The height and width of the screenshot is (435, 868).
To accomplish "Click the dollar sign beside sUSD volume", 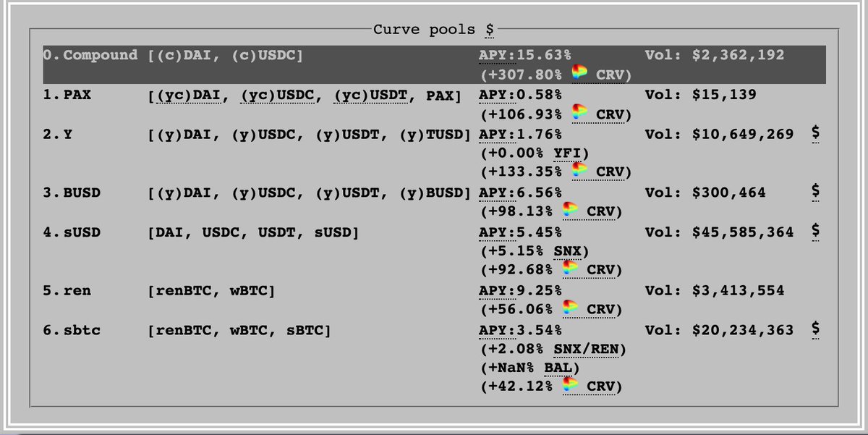I will coord(815,232).
